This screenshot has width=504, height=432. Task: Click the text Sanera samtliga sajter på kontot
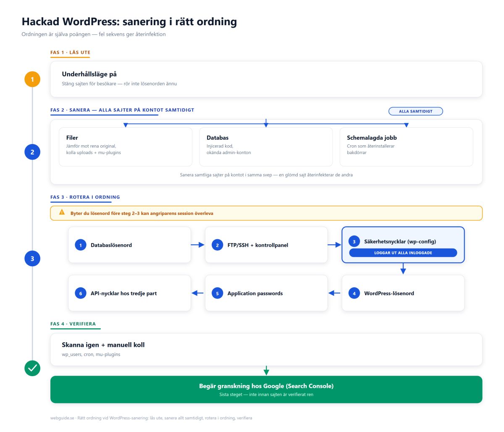(266, 175)
